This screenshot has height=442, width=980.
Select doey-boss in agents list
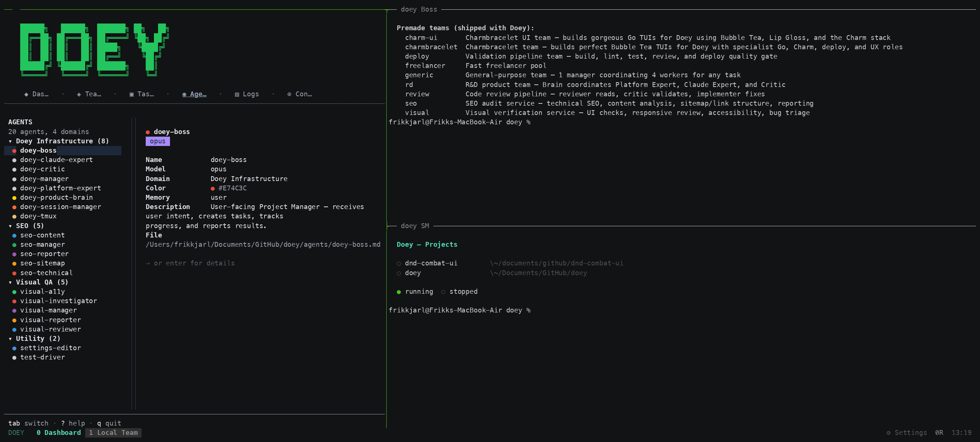pyautogui.click(x=63, y=150)
